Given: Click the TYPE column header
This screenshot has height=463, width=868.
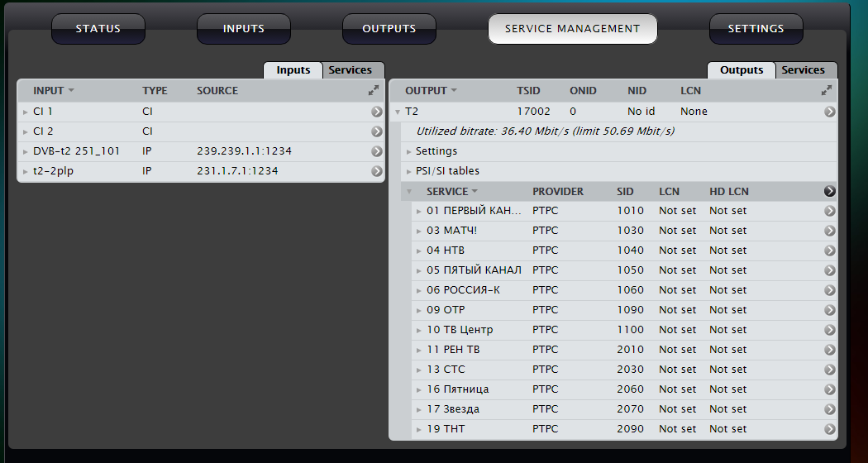Looking at the screenshot, I should [155, 90].
